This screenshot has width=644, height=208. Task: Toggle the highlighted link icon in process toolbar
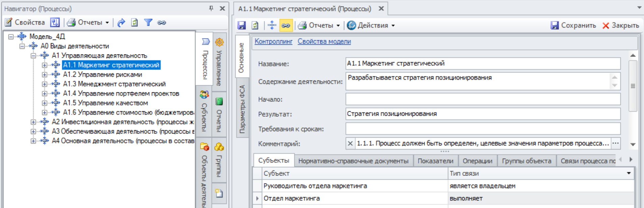[x=286, y=25]
